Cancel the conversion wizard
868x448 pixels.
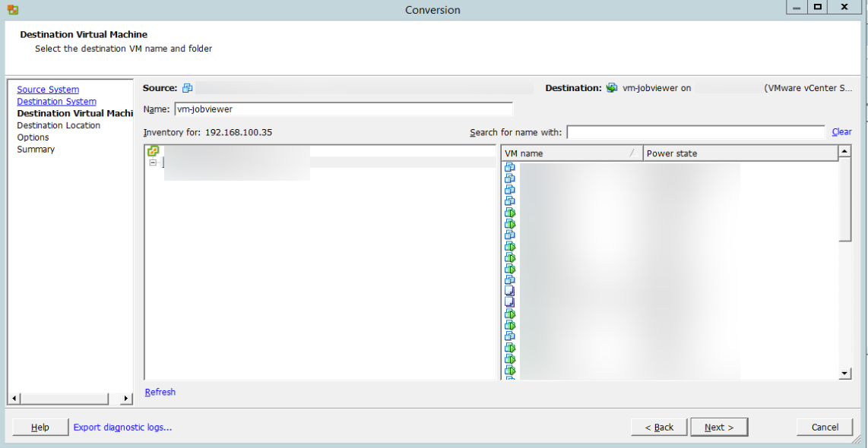(x=824, y=427)
